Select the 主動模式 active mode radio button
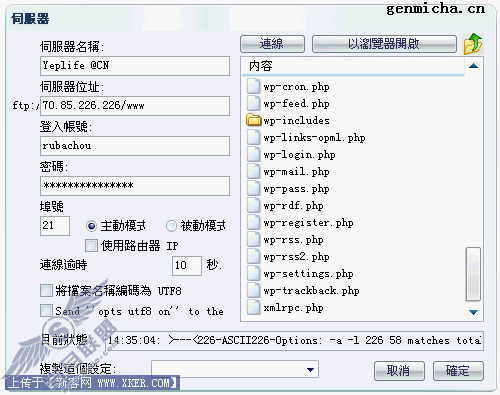This screenshot has width=500, height=395. [x=91, y=226]
